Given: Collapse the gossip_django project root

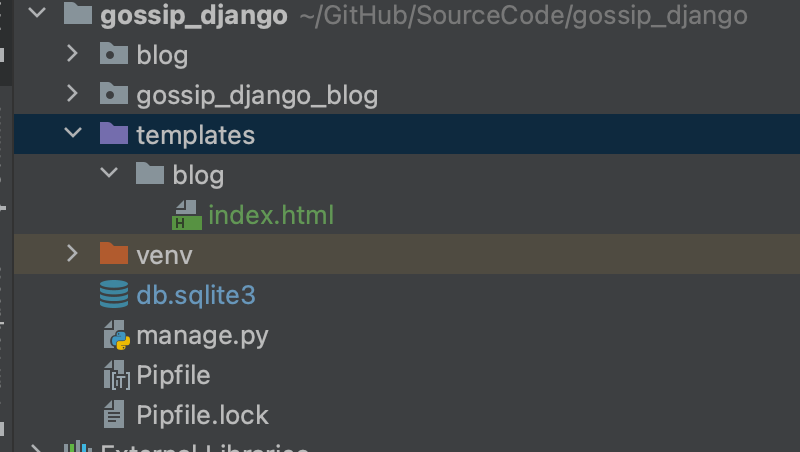Looking at the screenshot, I should click(x=37, y=12).
